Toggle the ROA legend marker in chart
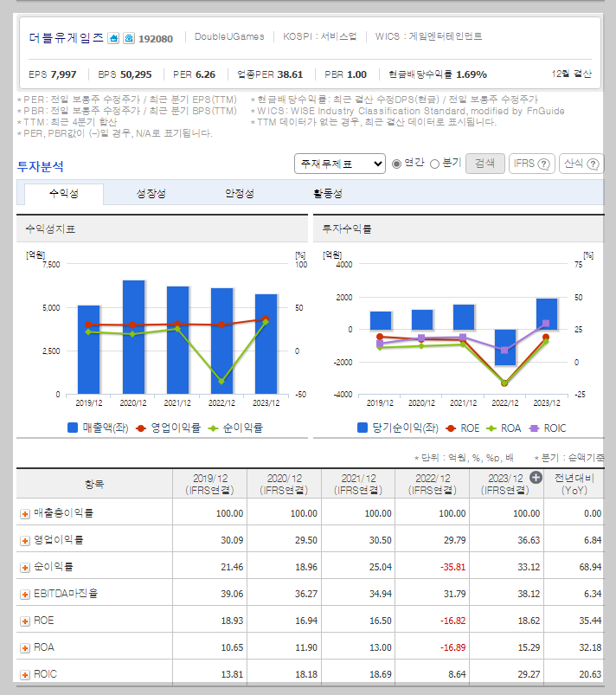 [x=491, y=428]
